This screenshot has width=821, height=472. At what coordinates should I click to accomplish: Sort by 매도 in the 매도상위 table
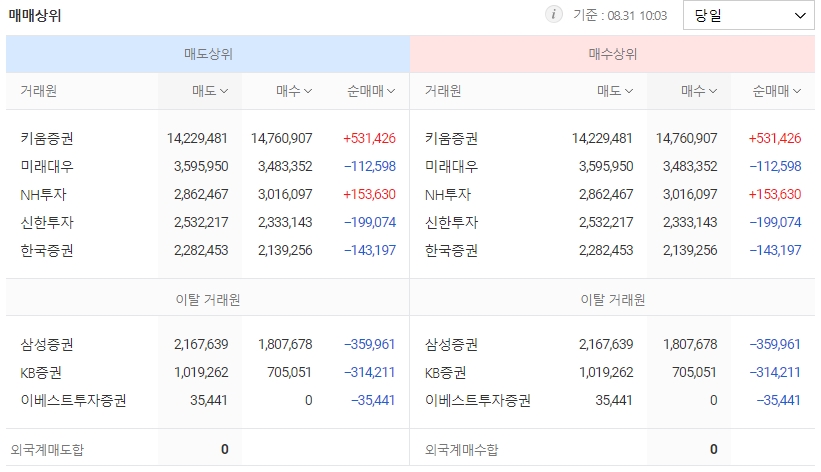210,91
